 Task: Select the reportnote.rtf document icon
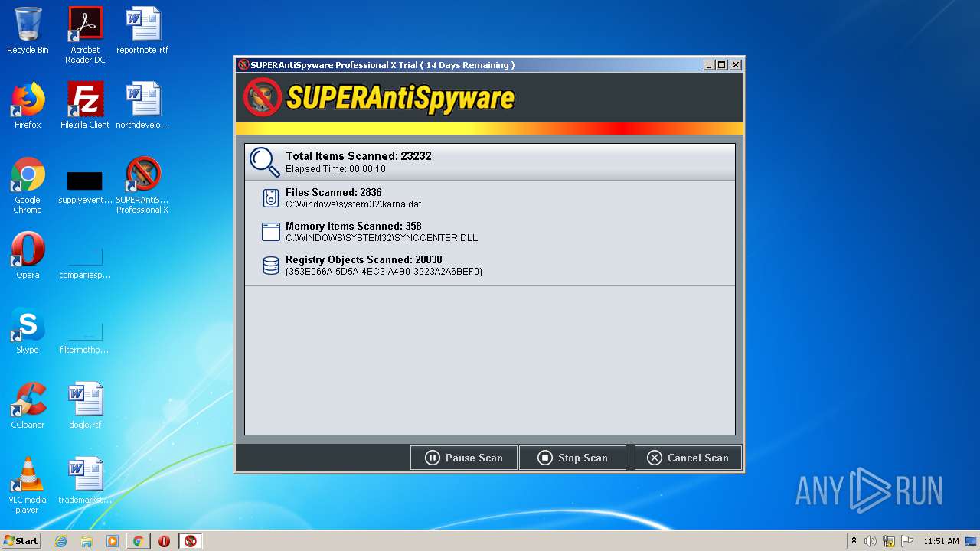(142, 31)
